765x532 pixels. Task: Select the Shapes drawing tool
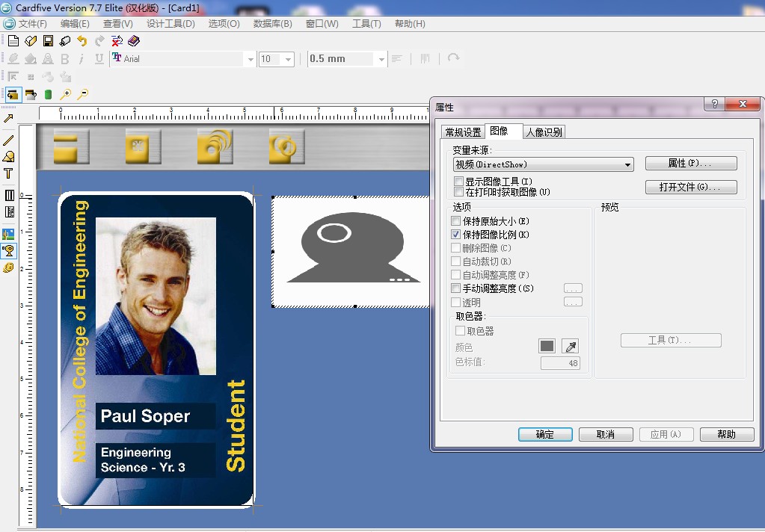click(x=8, y=156)
